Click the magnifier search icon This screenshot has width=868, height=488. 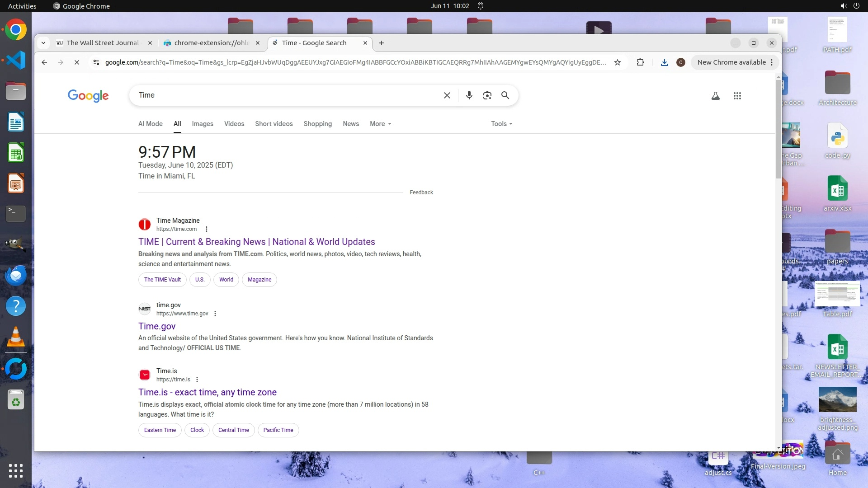[505, 95]
